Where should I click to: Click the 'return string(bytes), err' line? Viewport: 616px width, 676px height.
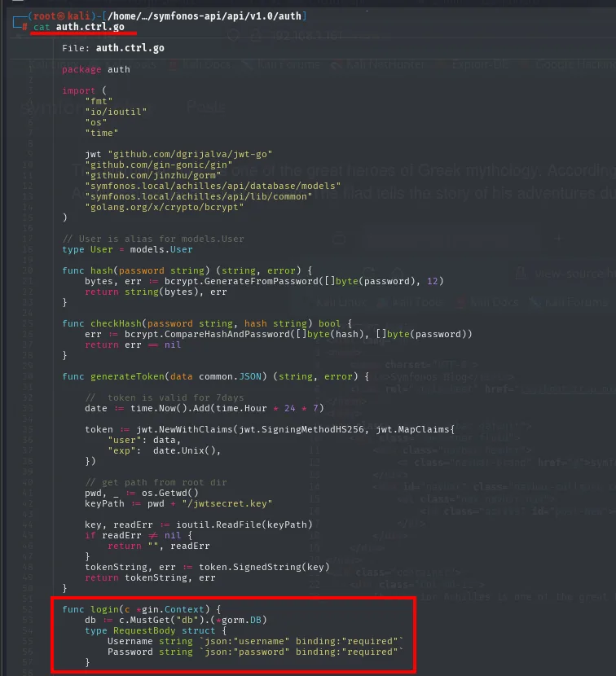click(x=156, y=292)
